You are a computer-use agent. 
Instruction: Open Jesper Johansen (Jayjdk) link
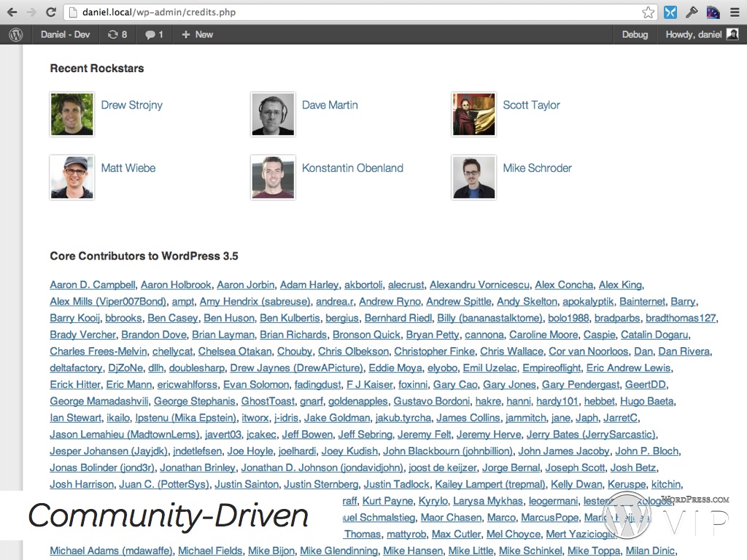109,451
